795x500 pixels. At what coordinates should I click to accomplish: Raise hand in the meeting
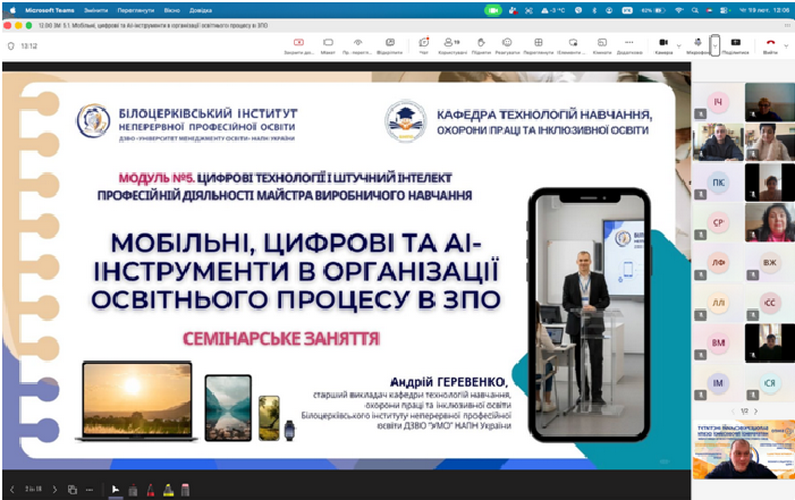[x=480, y=44]
